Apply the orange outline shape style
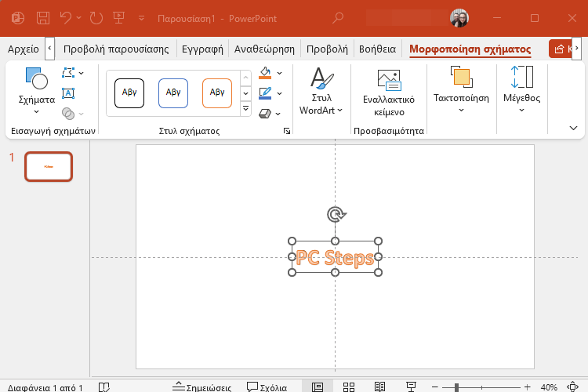 pyautogui.click(x=217, y=93)
